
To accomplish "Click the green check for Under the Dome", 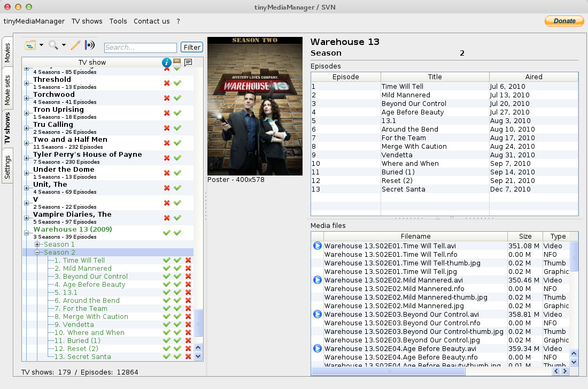I will pos(178,173).
